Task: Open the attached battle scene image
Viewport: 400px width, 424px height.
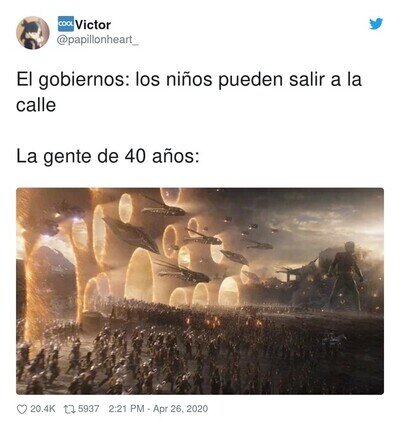Action: click(200, 291)
